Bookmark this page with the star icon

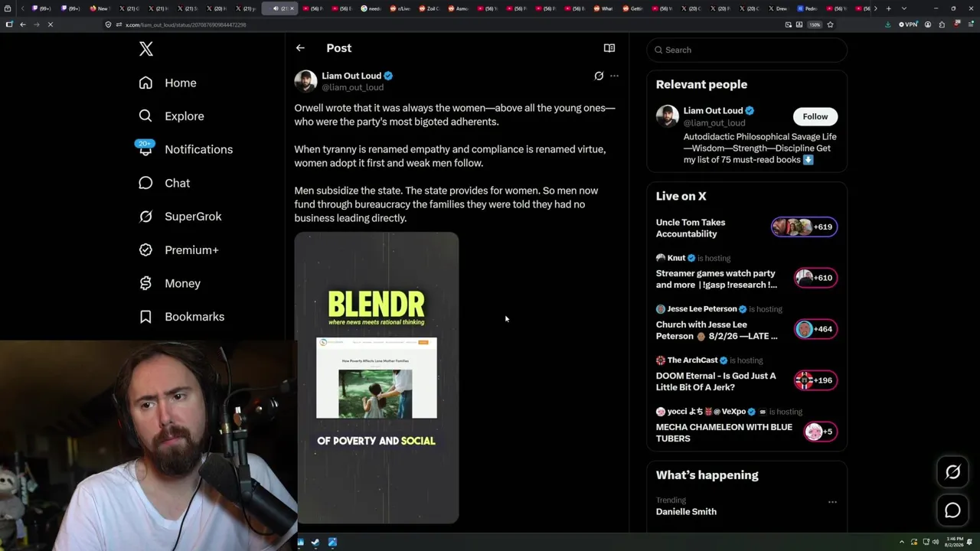click(x=830, y=24)
